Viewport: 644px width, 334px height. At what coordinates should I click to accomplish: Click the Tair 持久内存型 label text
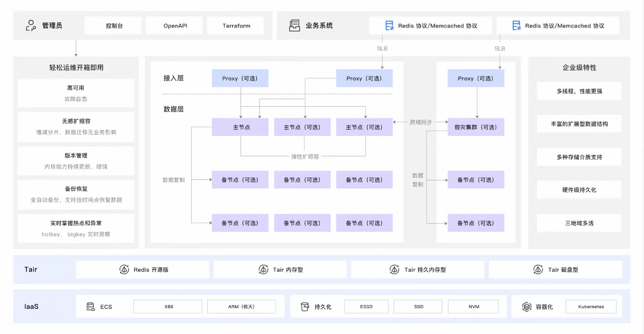tap(425, 270)
